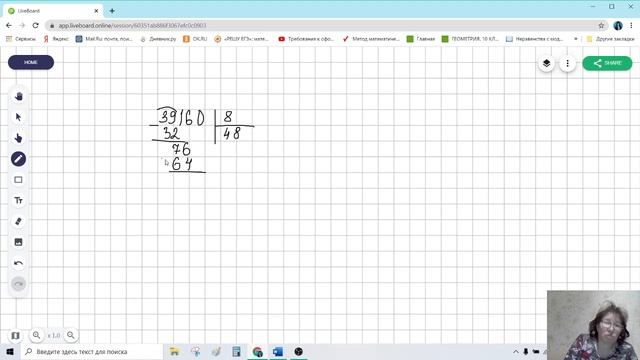Screen dimensions: 640x360
Task: Click the green SHARE button
Action: 607,63
